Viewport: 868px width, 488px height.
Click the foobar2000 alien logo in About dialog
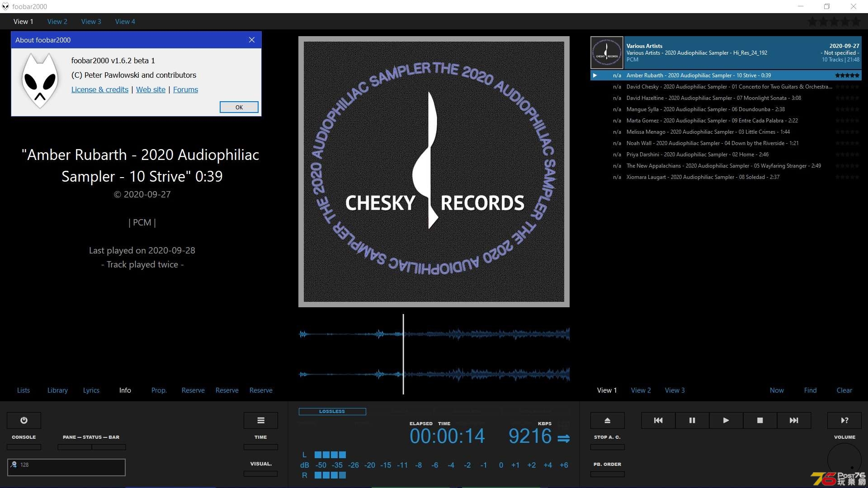[40, 81]
